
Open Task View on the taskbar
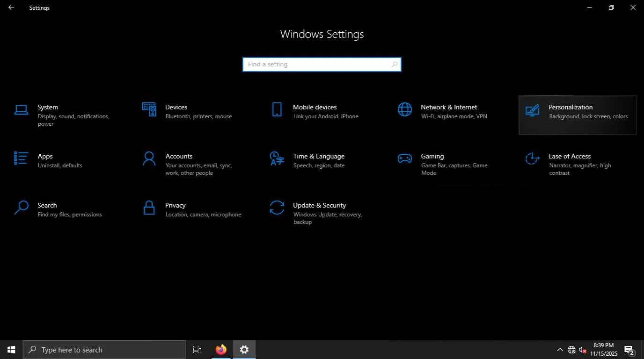197,350
